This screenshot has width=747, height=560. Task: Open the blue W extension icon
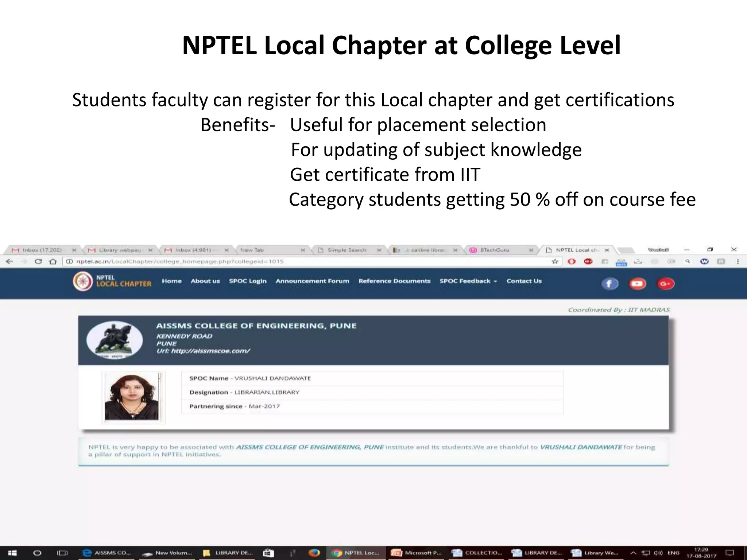click(x=704, y=261)
